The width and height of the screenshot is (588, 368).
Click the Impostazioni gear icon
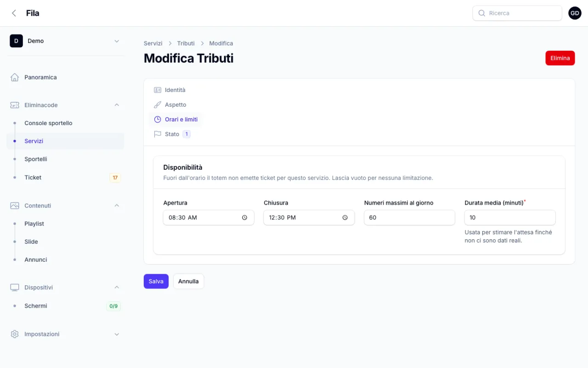coord(15,334)
